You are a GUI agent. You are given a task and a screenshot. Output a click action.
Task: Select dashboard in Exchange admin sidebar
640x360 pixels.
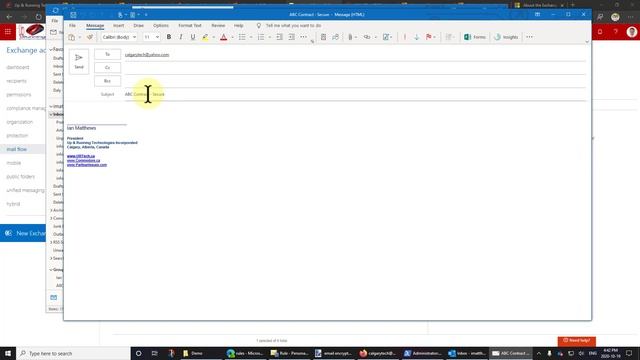(x=18, y=67)
